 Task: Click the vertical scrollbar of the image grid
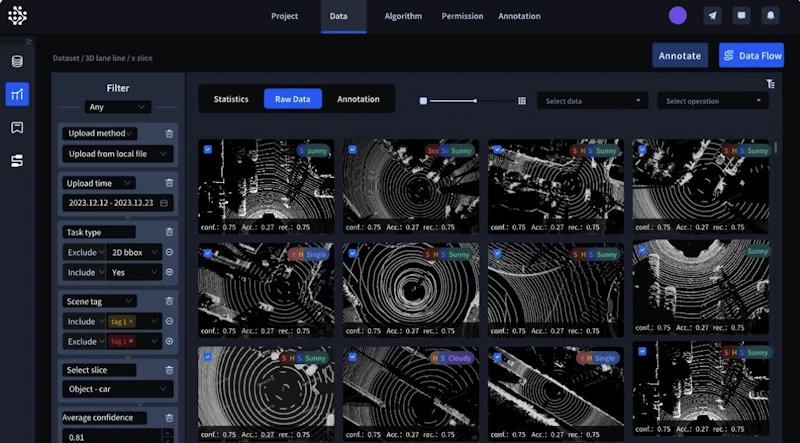(x=776, y=147)
